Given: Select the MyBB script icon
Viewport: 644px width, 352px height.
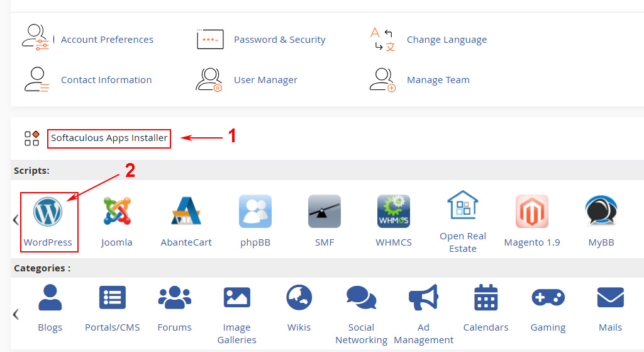Looking at the screenshot, I should click(x=601, y=210).
